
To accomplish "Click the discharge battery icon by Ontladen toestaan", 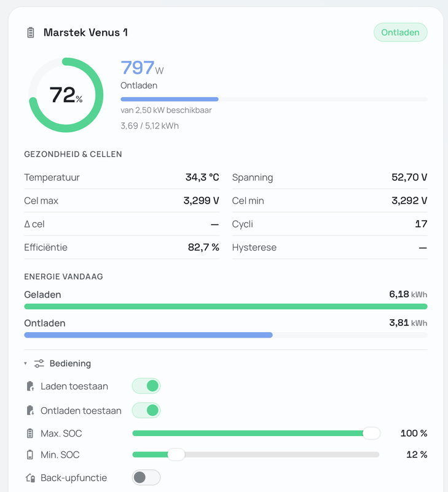I will click(30, 410).
